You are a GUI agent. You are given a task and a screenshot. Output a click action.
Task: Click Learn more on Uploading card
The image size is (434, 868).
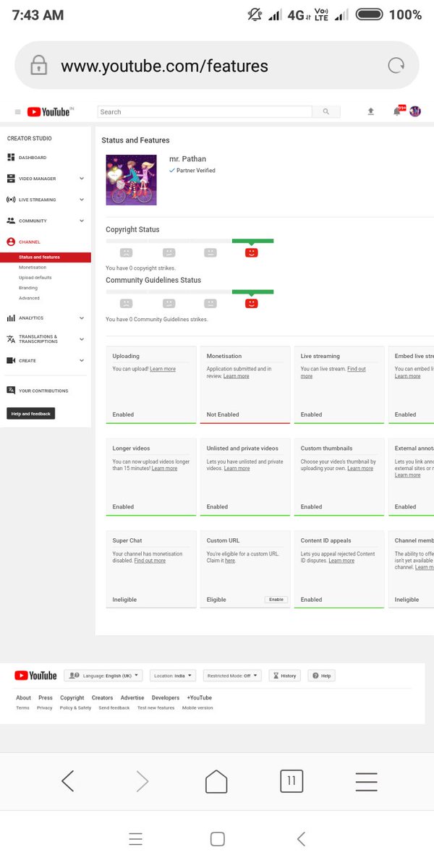(x=163, y=369)
